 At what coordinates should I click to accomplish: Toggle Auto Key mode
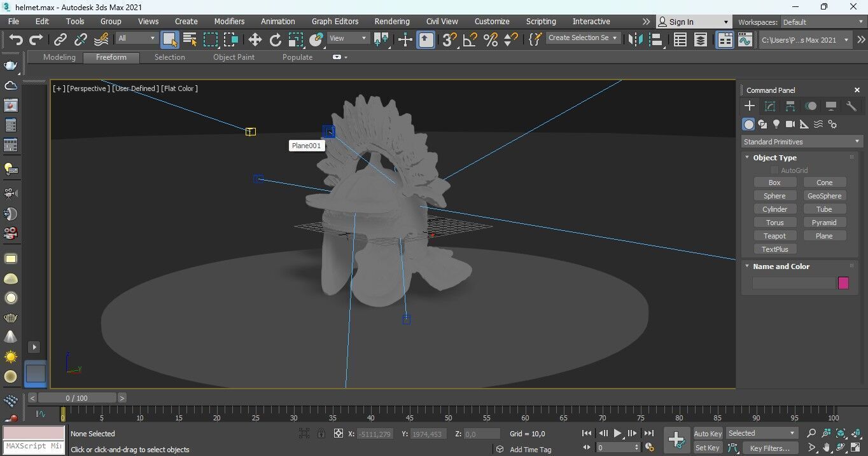pyautogui.click(x=708, y=434)
